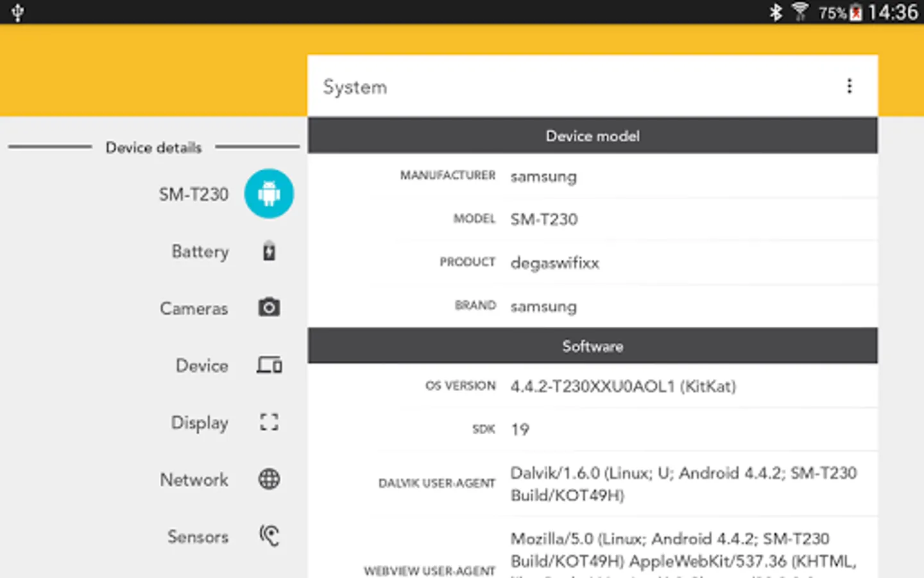Image resolution: width=924 pixels, height=578 pixels.
Task: Open the Network globe icon
Action: 269,479
